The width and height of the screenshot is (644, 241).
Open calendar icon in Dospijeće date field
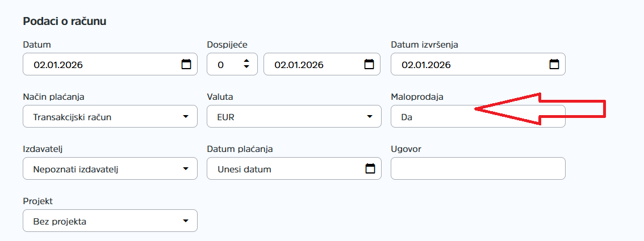pyautogui.click(x=369, y=64)
